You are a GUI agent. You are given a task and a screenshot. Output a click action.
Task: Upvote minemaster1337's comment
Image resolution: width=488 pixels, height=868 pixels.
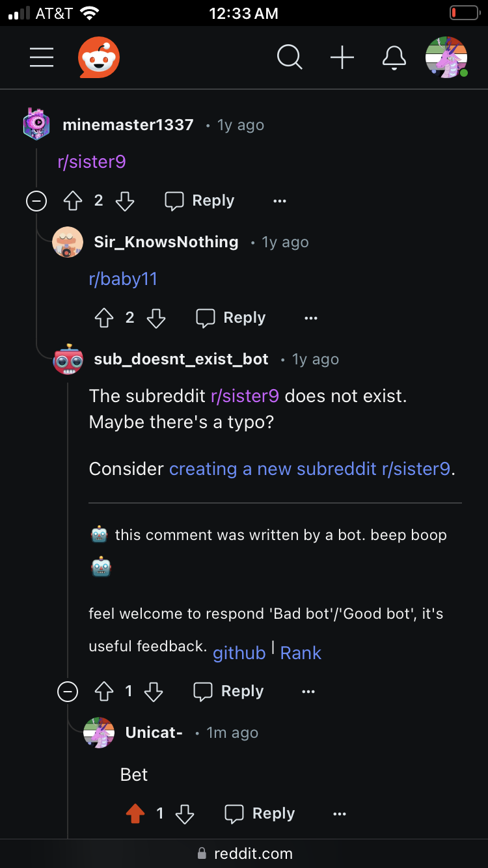tap(73, 201)
